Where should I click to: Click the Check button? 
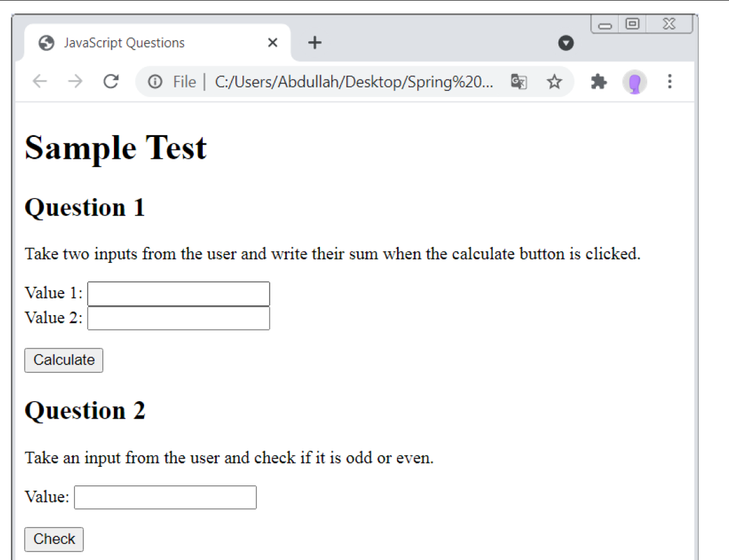pos(54,539)
